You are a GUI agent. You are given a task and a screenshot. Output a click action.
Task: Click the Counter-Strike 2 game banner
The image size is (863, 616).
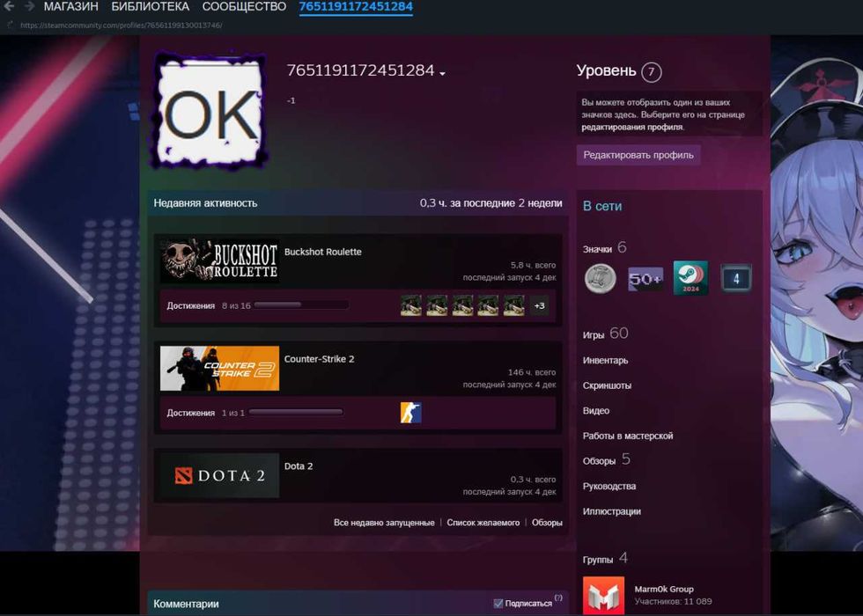coord(219,369)
